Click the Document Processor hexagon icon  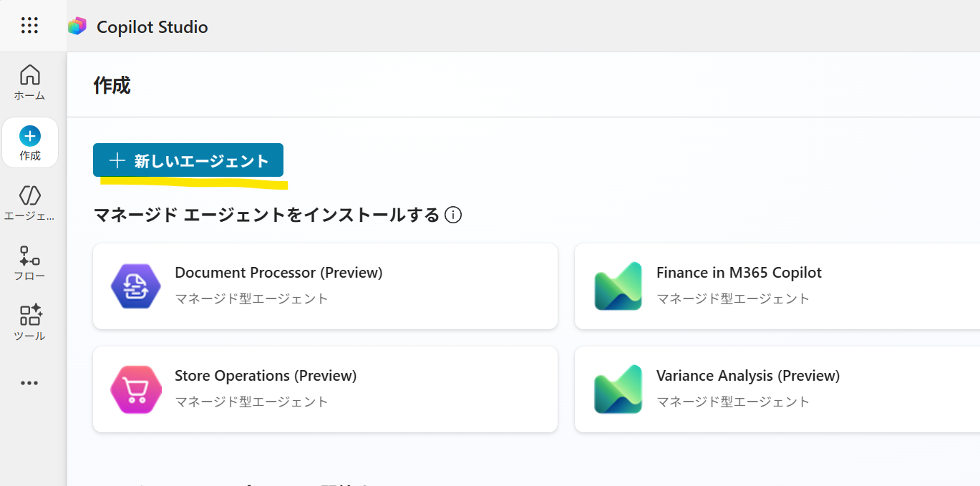tap(136, 286)
